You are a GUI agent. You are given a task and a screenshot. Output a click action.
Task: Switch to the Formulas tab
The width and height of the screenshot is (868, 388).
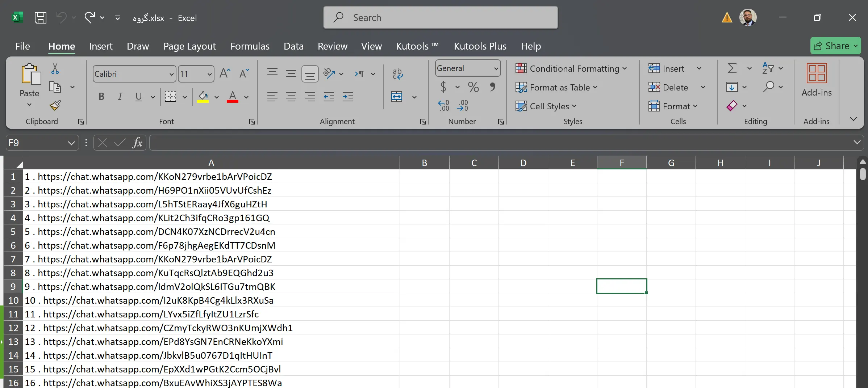coord(250,46)
